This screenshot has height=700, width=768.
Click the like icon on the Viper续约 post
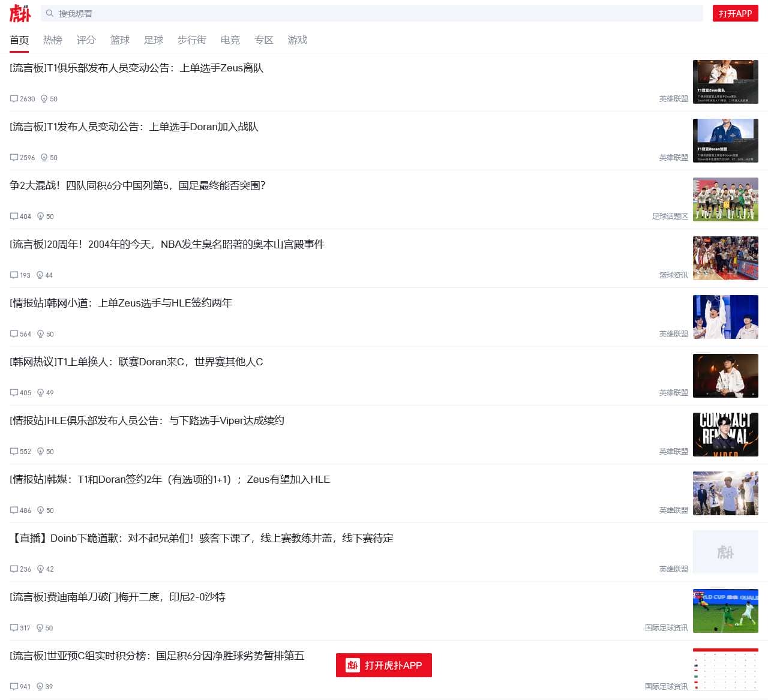[40, 451]
